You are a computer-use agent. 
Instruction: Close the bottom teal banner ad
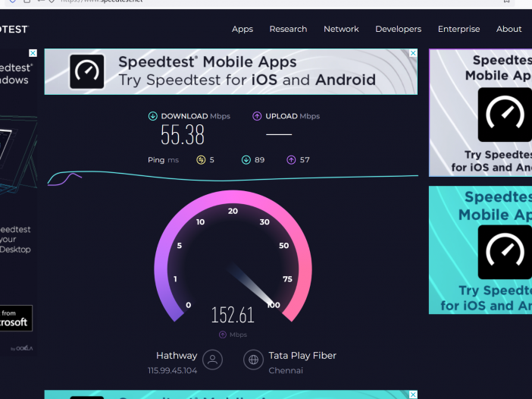point(413,394)
